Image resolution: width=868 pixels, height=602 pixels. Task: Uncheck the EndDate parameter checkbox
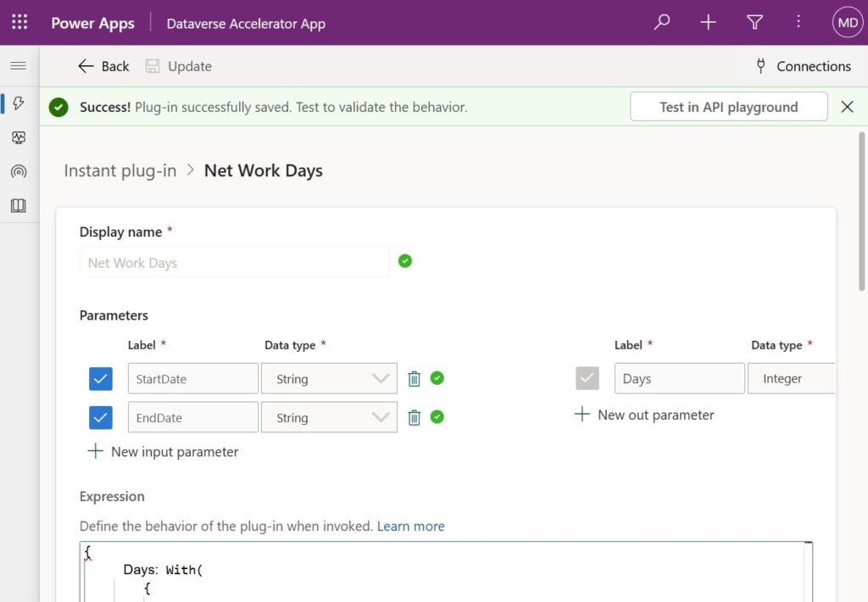(x=101, y=417)
